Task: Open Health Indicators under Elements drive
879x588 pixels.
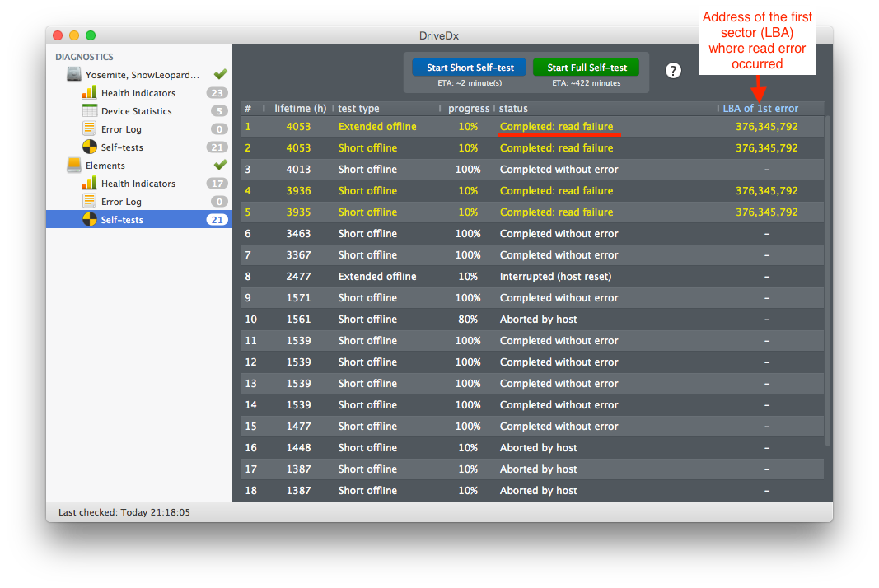Action: point(138,184)
